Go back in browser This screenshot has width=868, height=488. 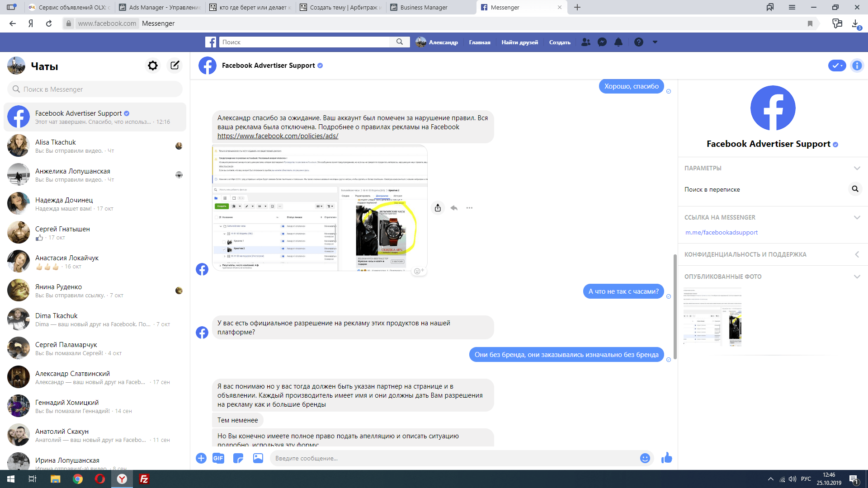13,23
